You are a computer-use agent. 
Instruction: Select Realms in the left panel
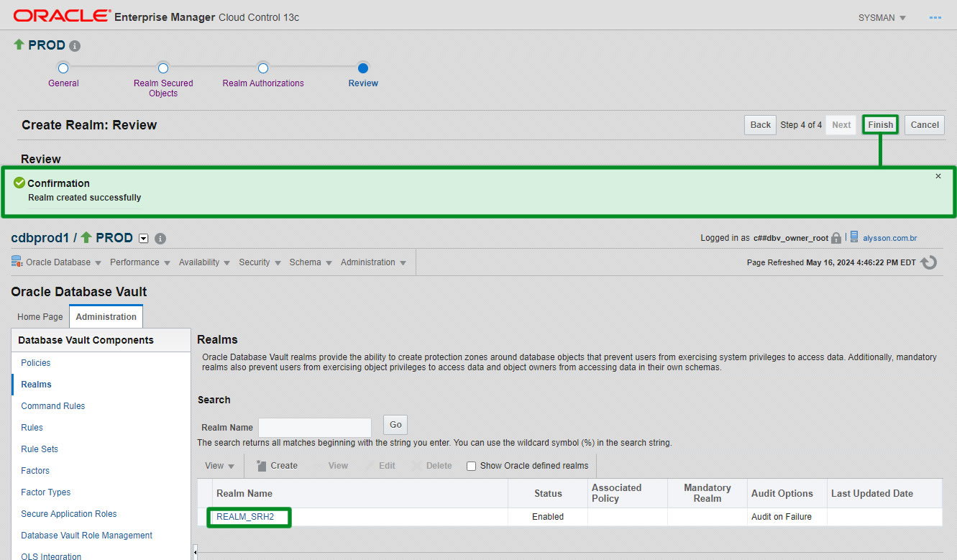click(36, 385)
